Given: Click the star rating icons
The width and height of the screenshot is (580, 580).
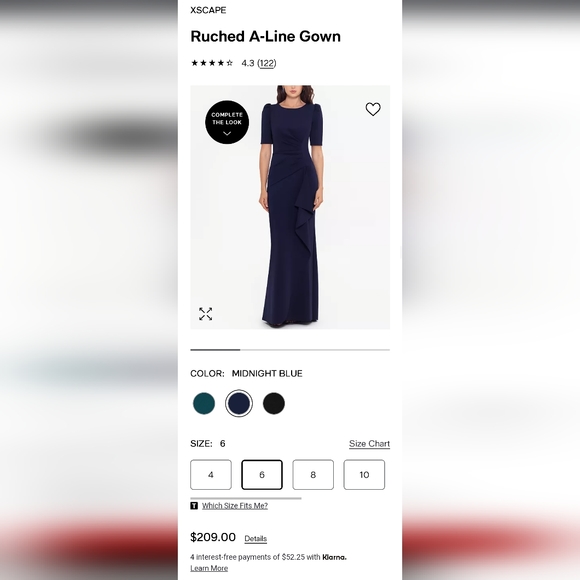Looking at the screenshot, I should pyautogui.click(x=212, y=63).
